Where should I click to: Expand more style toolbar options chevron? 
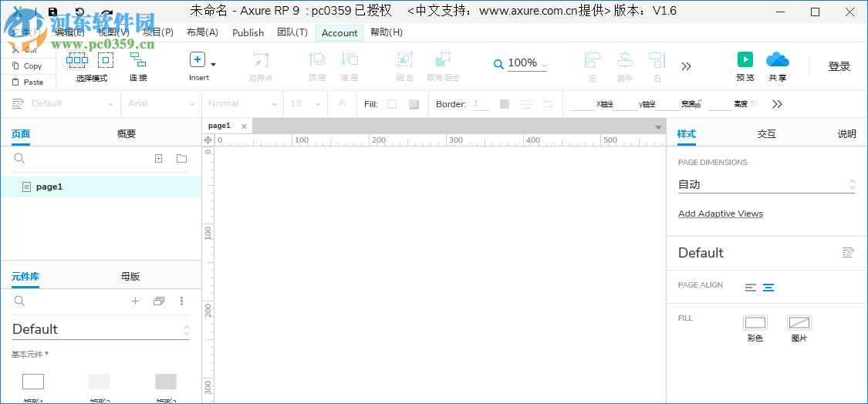777,104
